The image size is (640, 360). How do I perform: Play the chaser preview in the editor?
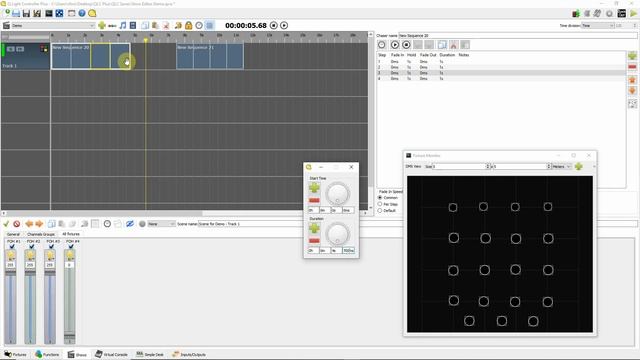pyautogui.click(x=395, y=45)
